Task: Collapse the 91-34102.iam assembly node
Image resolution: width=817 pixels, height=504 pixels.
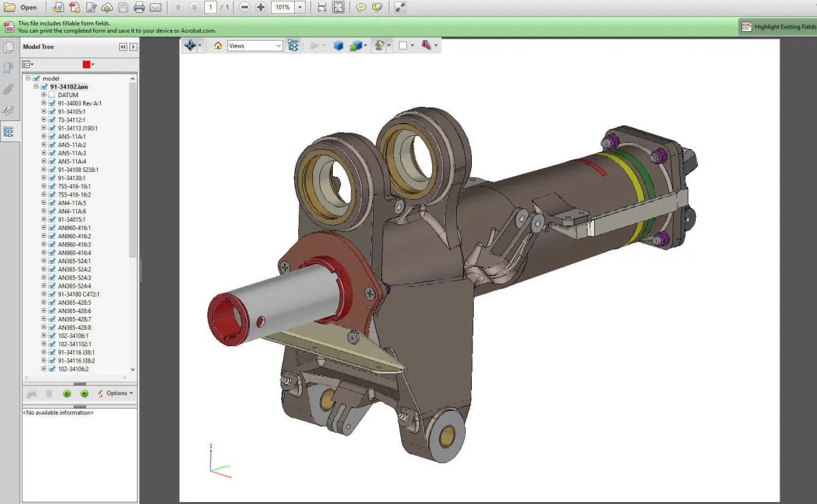Action: click(x=36, y=86)
